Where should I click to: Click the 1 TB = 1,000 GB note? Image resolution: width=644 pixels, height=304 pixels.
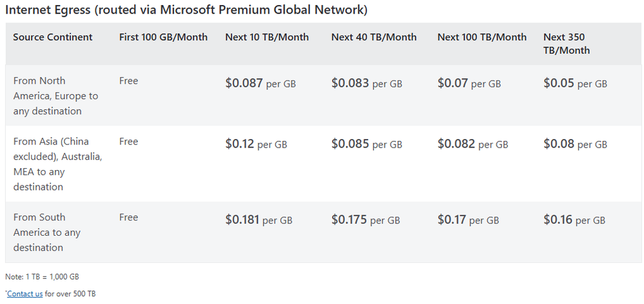[42, 277]
